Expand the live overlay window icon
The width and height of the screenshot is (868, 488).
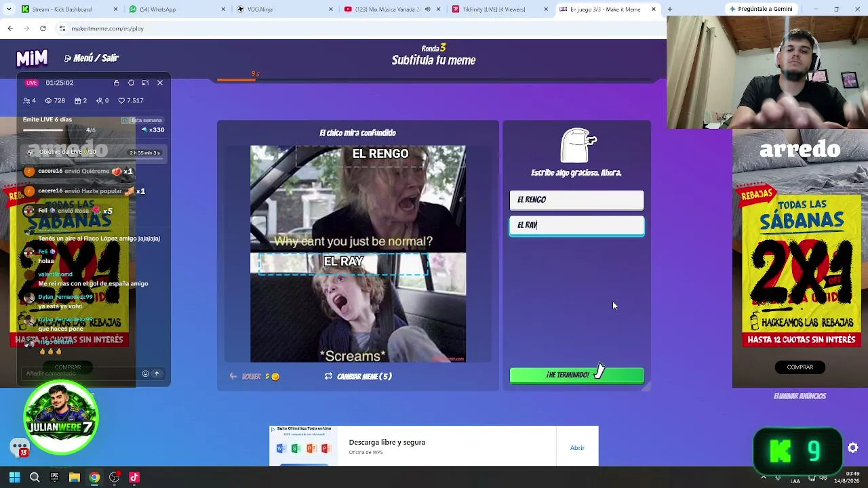[145, 83]
